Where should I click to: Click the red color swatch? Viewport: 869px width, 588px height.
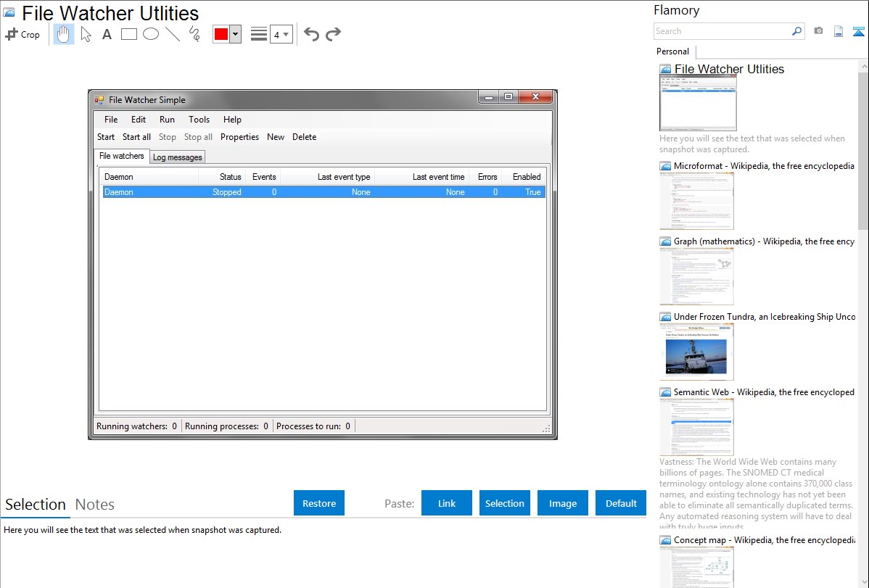click(x=221, y=34)
